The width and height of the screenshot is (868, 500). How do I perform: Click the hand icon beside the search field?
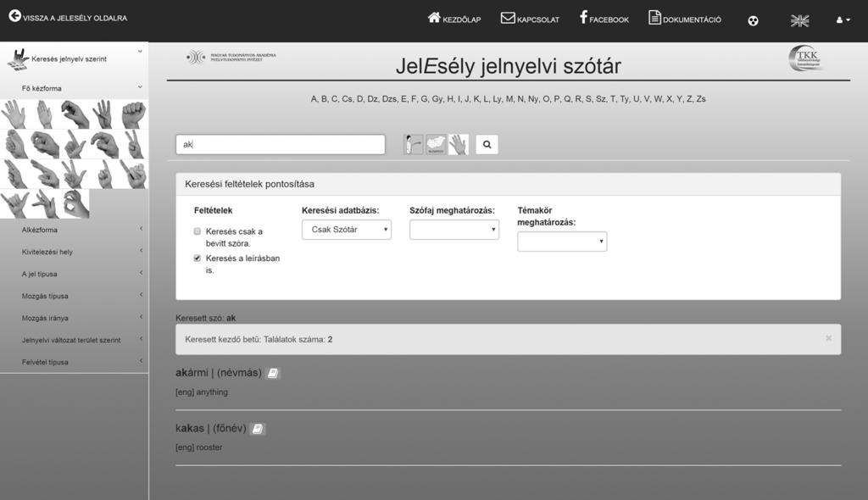(x=459, y=145)
